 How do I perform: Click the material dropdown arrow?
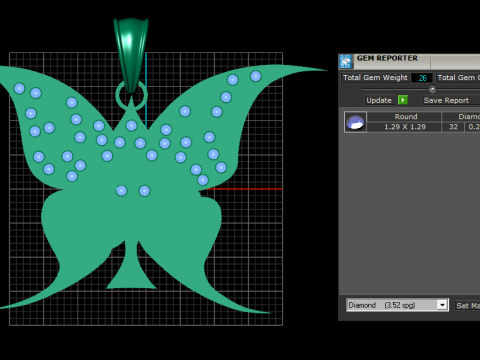(442, 305)
